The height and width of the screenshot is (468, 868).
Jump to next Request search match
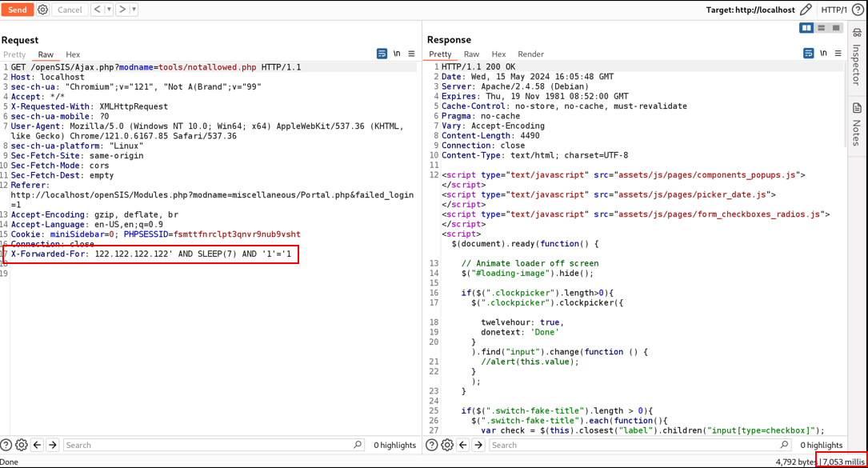53,445
